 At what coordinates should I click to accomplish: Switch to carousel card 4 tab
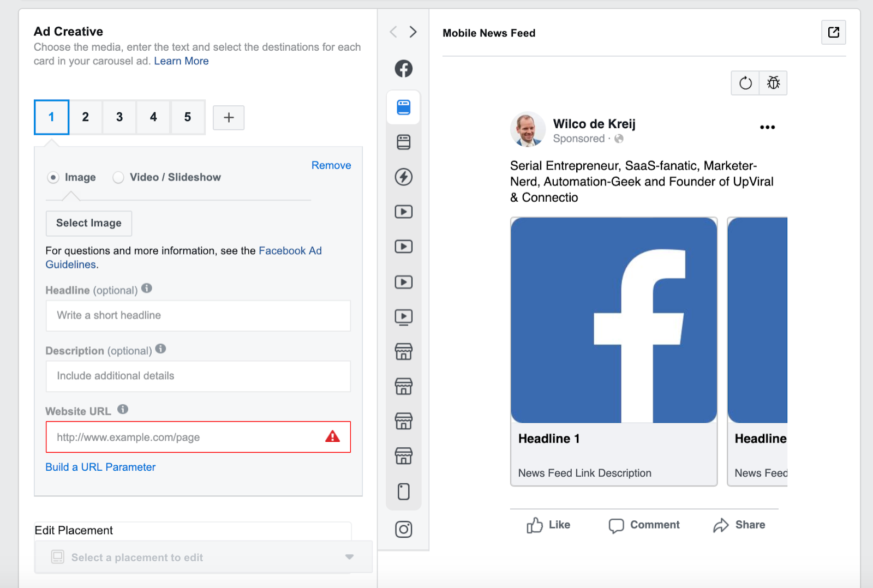click(x=153, y=117)
